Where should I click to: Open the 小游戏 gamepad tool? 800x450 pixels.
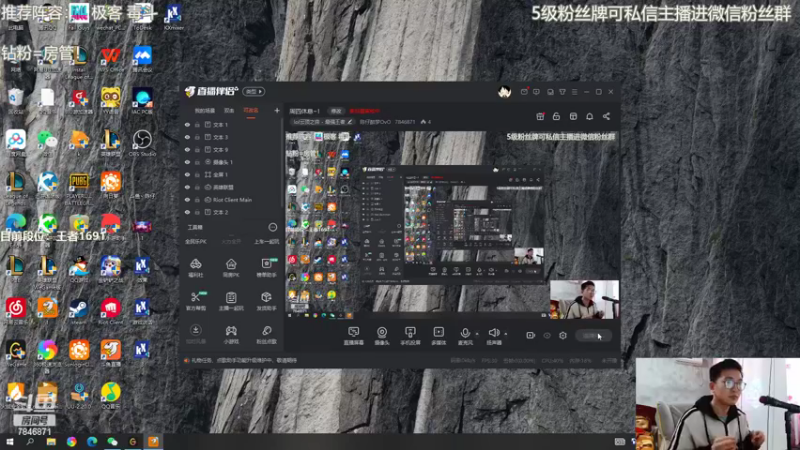click(231, 334)
